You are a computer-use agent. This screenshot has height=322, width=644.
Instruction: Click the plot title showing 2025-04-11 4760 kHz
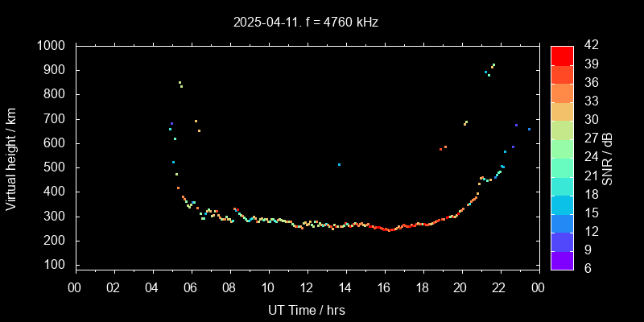click(x=306, y=23)
